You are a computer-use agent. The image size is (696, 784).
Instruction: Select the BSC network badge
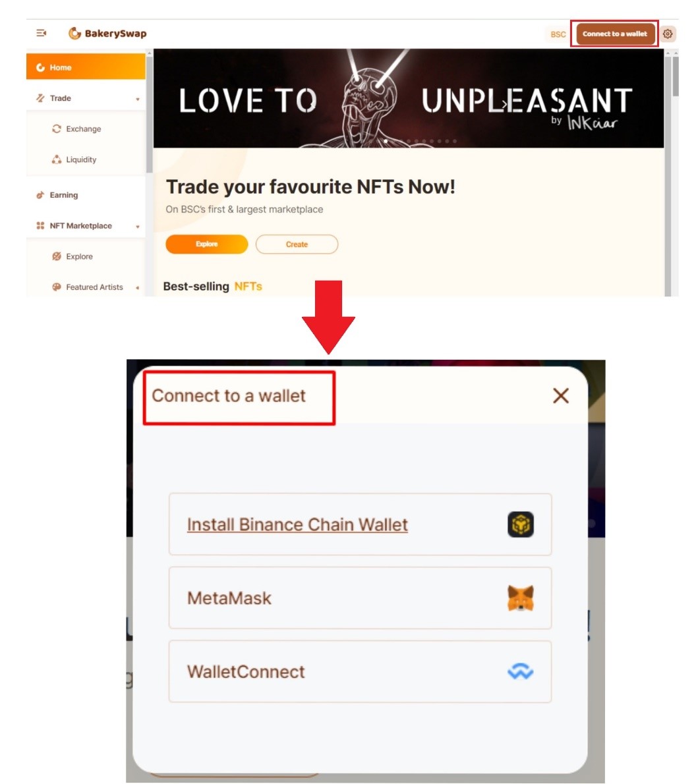point(558,34)
